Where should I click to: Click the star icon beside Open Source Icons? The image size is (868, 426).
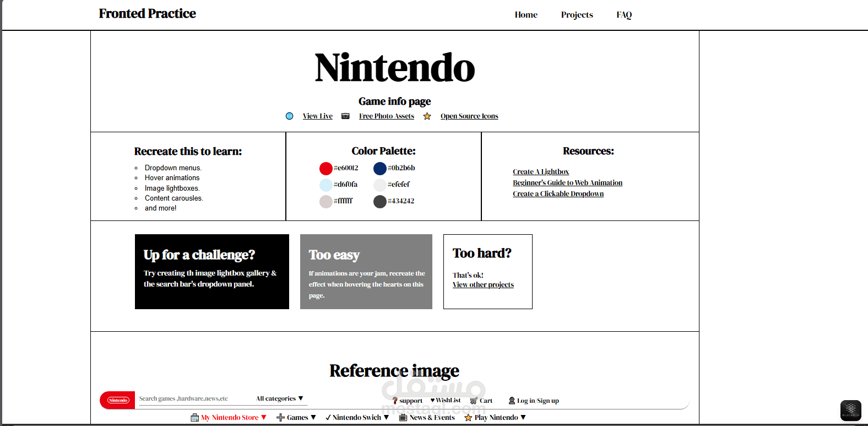coord(427,116)
